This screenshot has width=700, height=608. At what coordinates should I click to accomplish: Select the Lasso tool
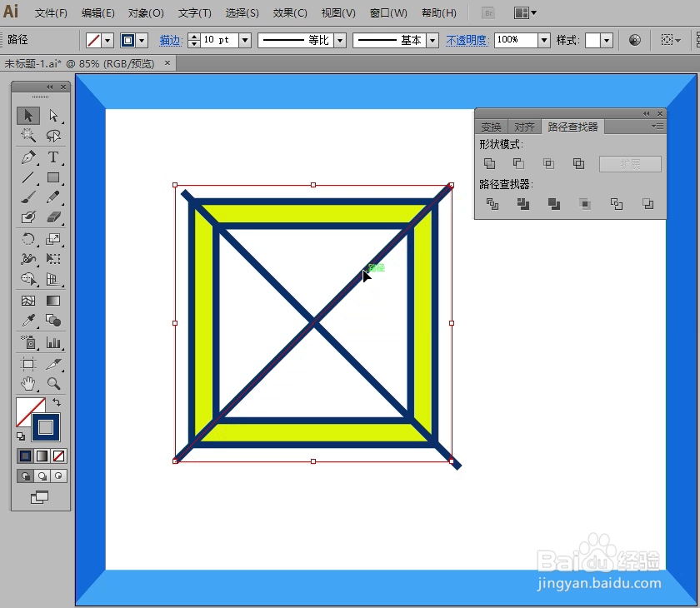[x=53, y=135]
